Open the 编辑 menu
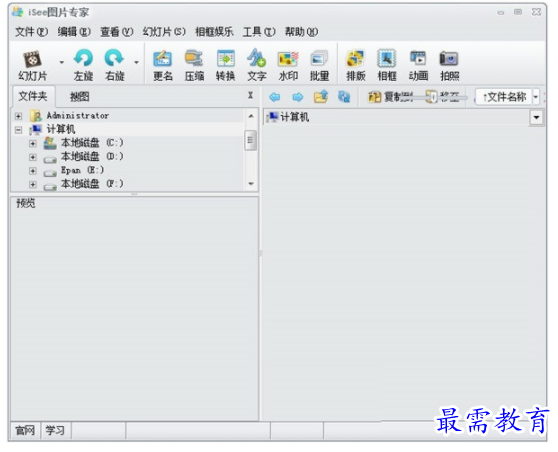This screenshot has width=558, height=452. (x=74, y=32)
